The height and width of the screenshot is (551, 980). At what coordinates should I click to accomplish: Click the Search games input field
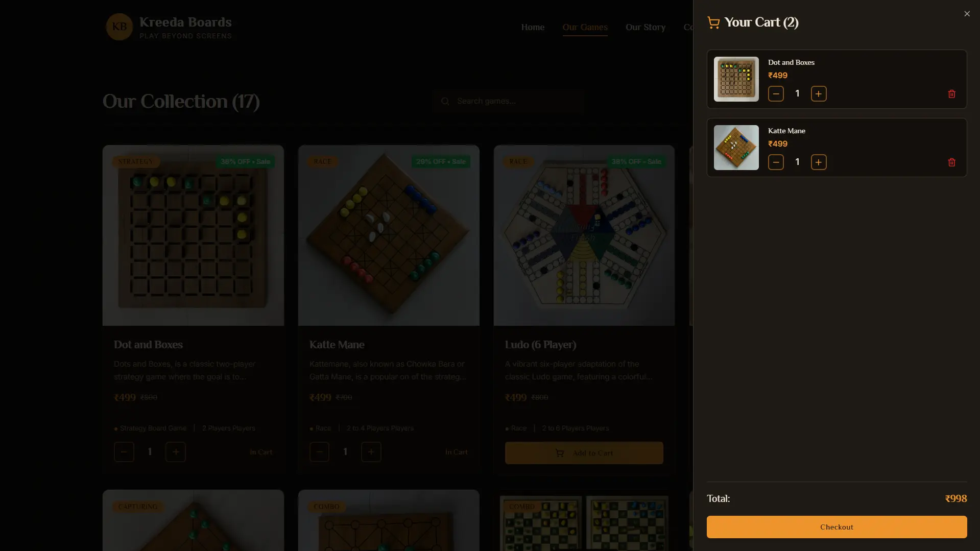(508, 101)
